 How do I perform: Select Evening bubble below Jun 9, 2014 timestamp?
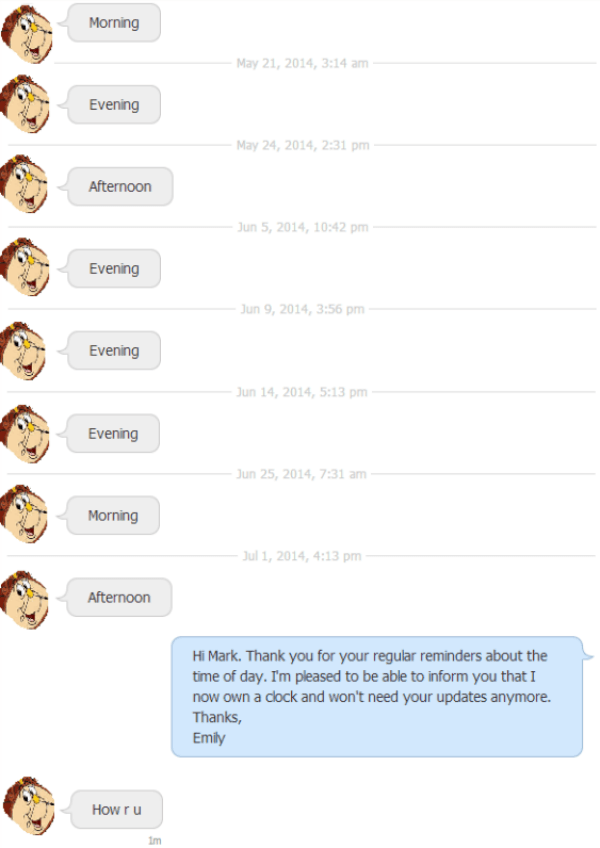point(114,351)
